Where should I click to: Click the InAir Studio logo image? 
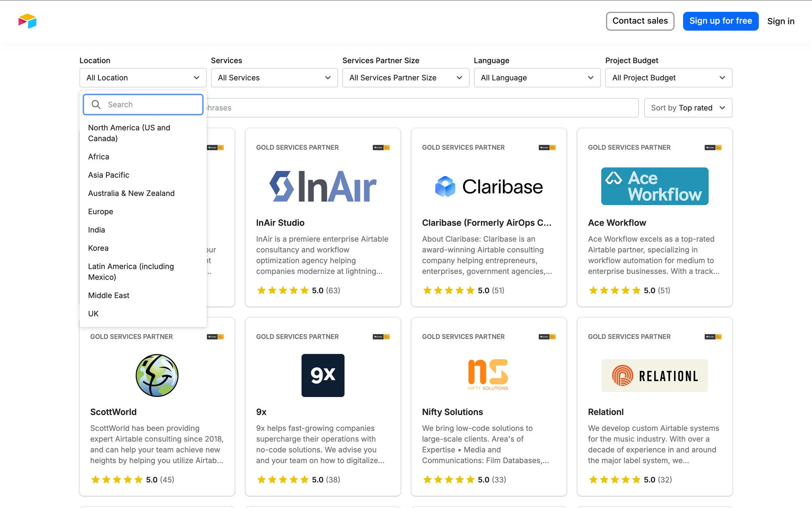tap(323, 187)
